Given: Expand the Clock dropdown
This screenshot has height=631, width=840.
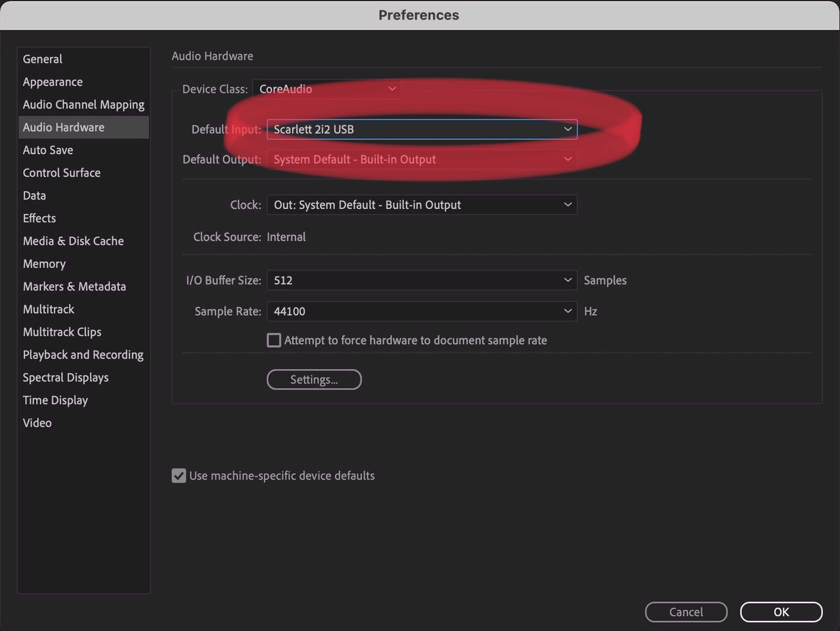Looking at the screenshot, I should (422, 205).
